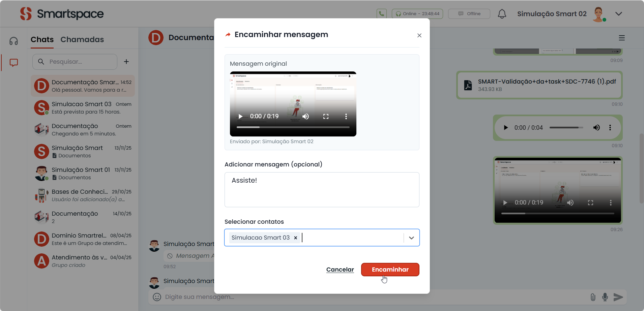Viewport: 644px width, 311px height.
Task: Click the plus icon to start new chat
Action: [x=126, y=62]
